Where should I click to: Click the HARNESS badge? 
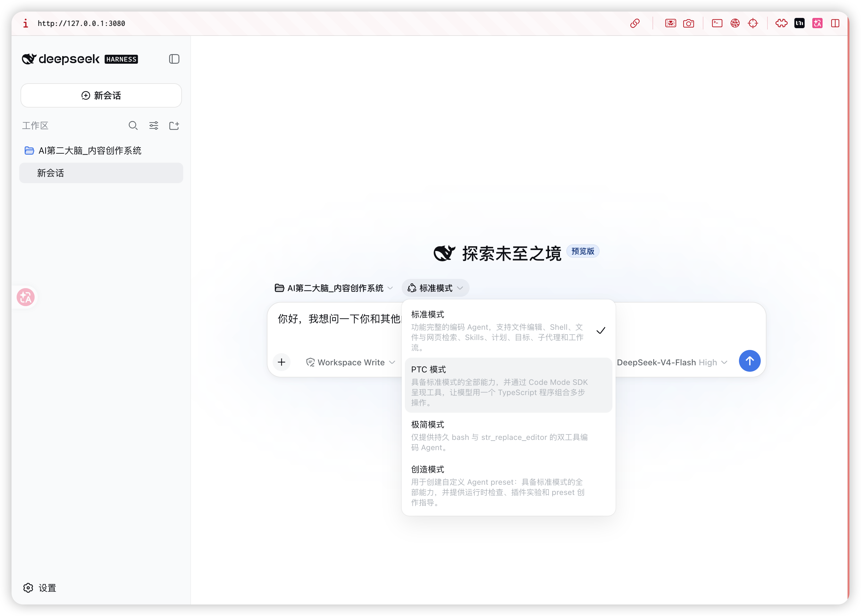click(x=121, y=59)
